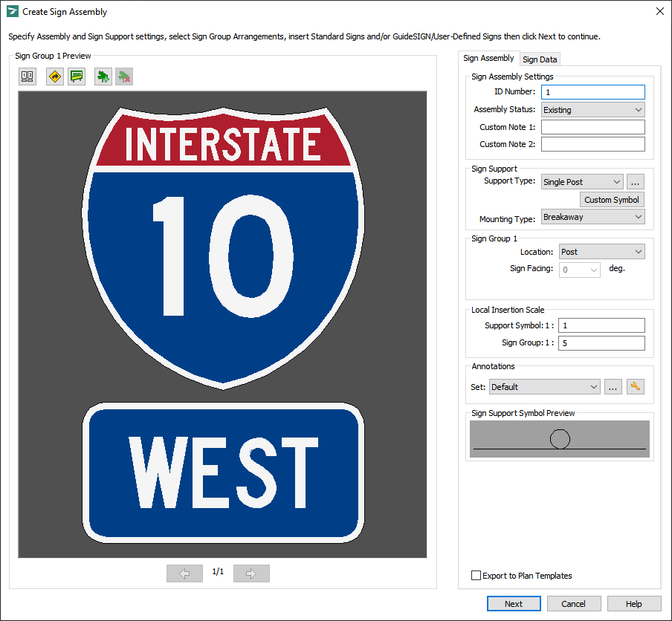This screenshot has width=672, height=621.
Task: Add a new sign group (green plus icon)
Action: 103,77
